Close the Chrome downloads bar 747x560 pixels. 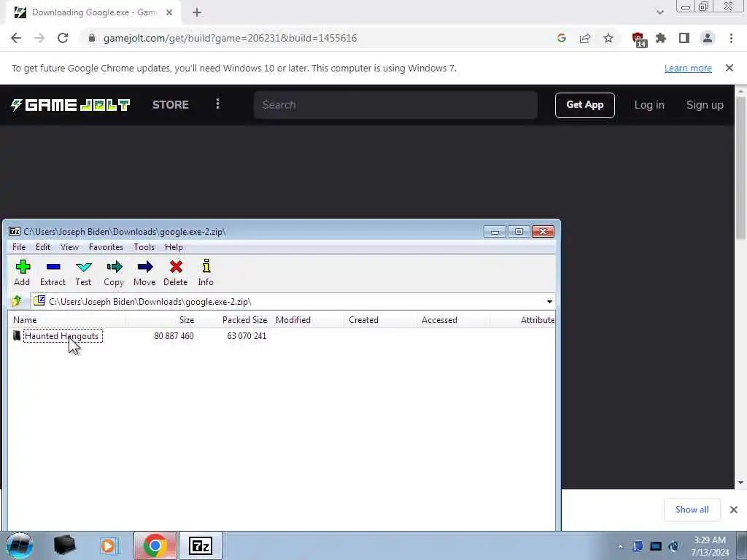(734, 510)
